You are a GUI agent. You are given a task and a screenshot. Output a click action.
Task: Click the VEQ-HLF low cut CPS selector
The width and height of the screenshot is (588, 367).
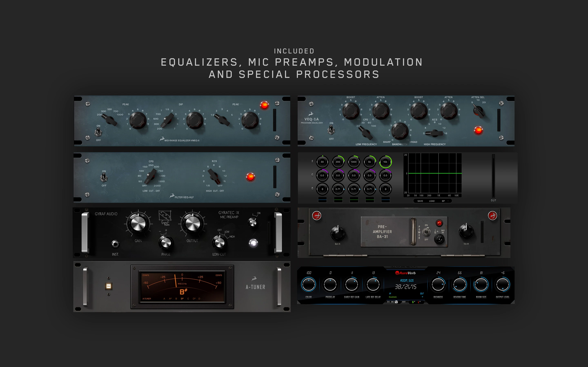coord(151,176)
